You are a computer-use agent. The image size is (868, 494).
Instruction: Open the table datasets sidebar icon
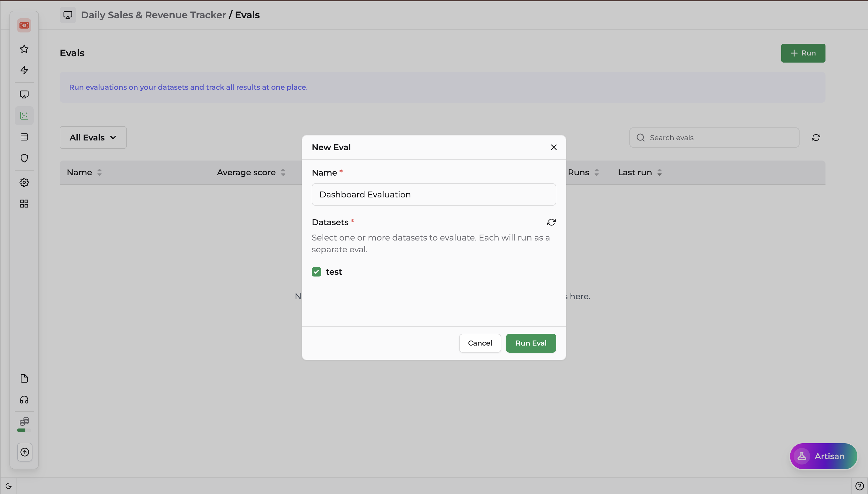(x=24, y=137)
